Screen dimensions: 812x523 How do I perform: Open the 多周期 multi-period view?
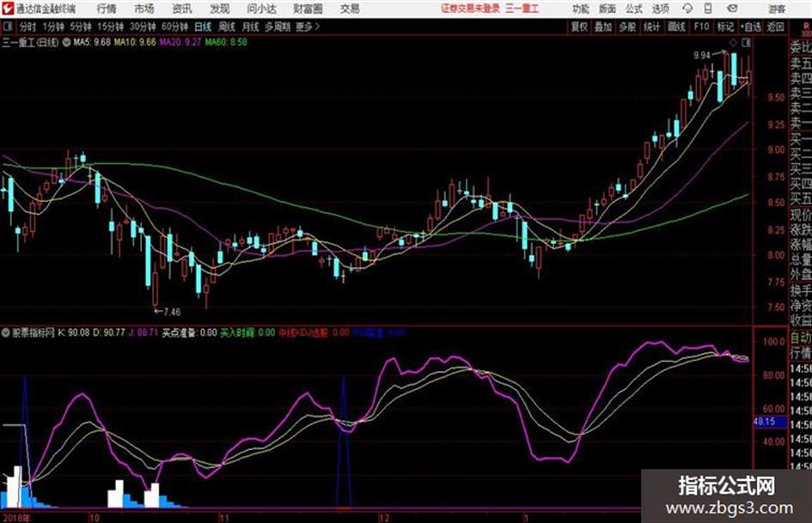click(278, 27)
